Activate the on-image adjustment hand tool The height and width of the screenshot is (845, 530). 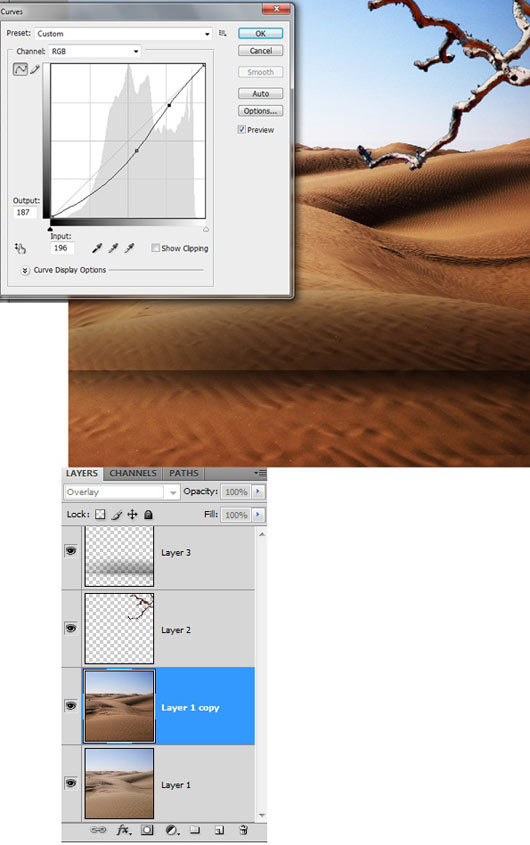[x=20, y=248]
